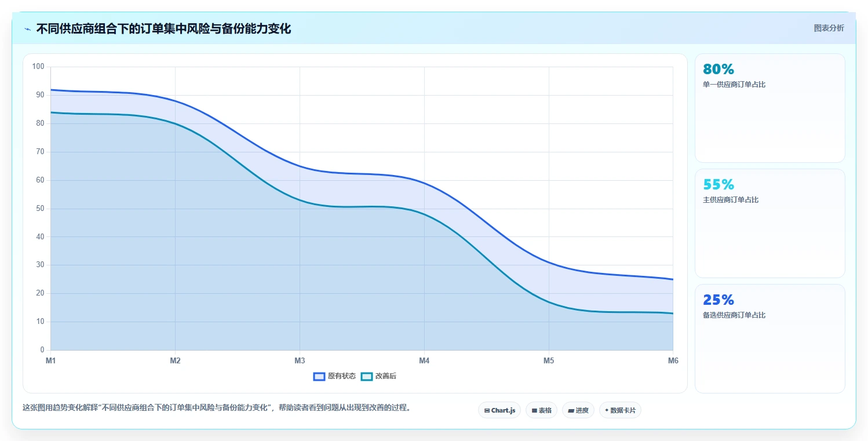Click the 改善后 data point at M4
Image resolution: width=868 pixels, height=441 pixels.
point(424,214)
